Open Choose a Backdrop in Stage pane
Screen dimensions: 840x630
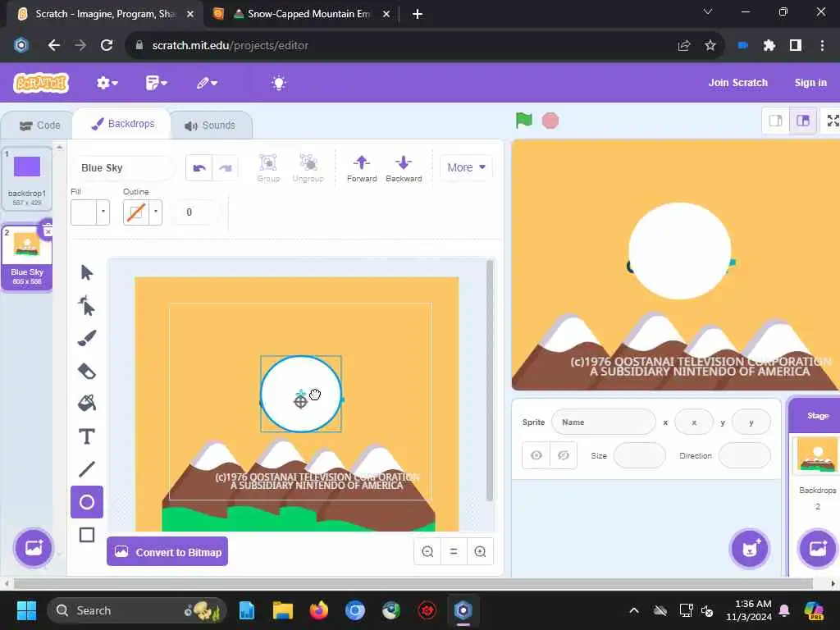click(818, 548)
